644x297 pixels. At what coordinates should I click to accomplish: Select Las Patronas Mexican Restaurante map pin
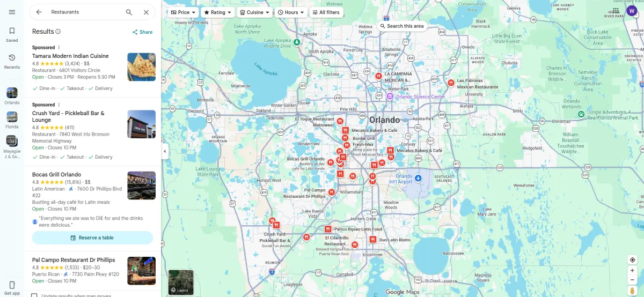click(x=451, y=83)
